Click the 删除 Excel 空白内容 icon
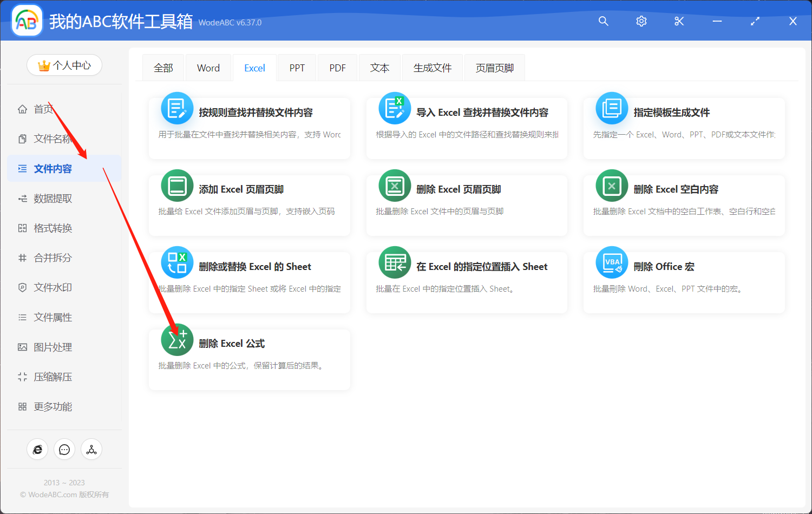The image size is (812, 514). point(612,186)
